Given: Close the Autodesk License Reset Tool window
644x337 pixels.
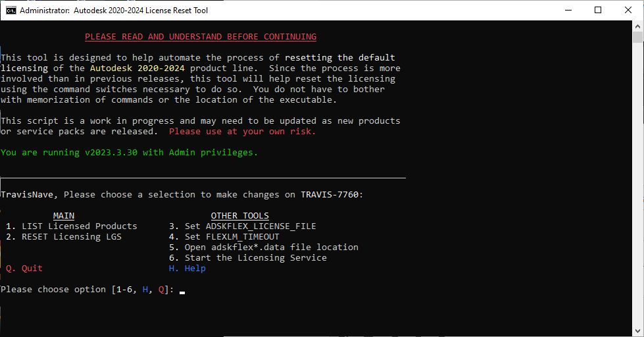Looking at the screenshot, I should tap(628, 11).
